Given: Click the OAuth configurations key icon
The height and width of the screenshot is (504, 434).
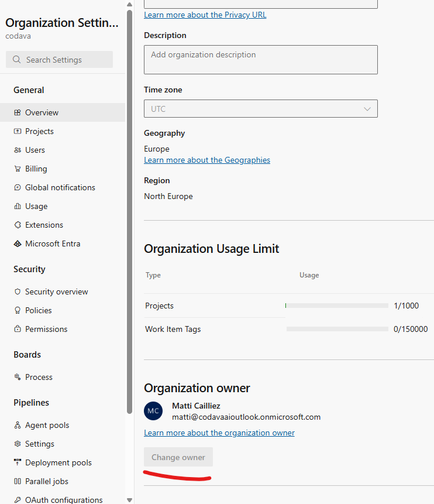Looking at the screenshot, I should (18, 500).
